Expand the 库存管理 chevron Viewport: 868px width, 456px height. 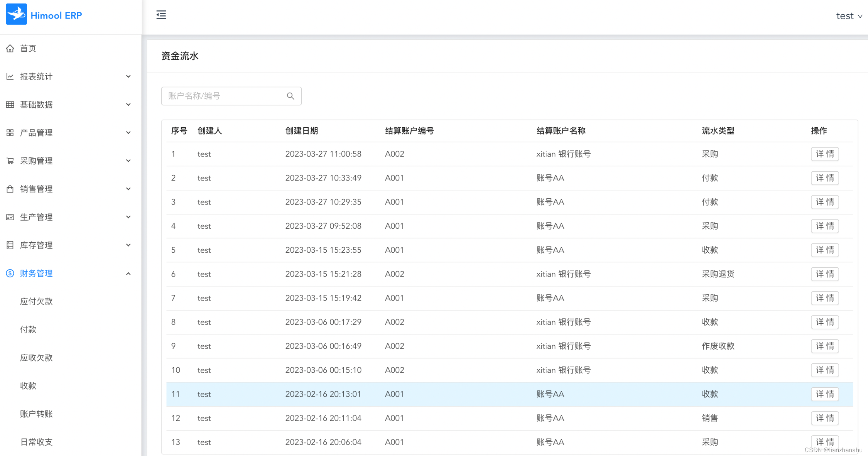[x=128, y=245]
